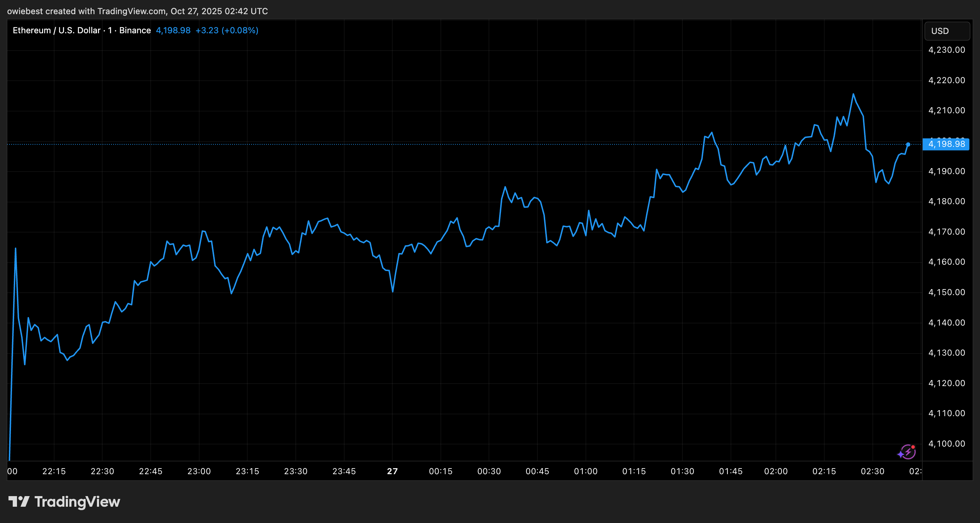Click the 4,198.98 value in chart header
The image size is (980, 523).
[x=173, y=30]
